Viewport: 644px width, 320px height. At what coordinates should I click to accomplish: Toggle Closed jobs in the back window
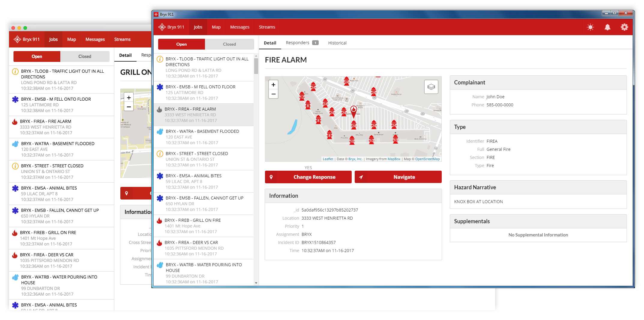pyautogui.click(x=85, y=56)
